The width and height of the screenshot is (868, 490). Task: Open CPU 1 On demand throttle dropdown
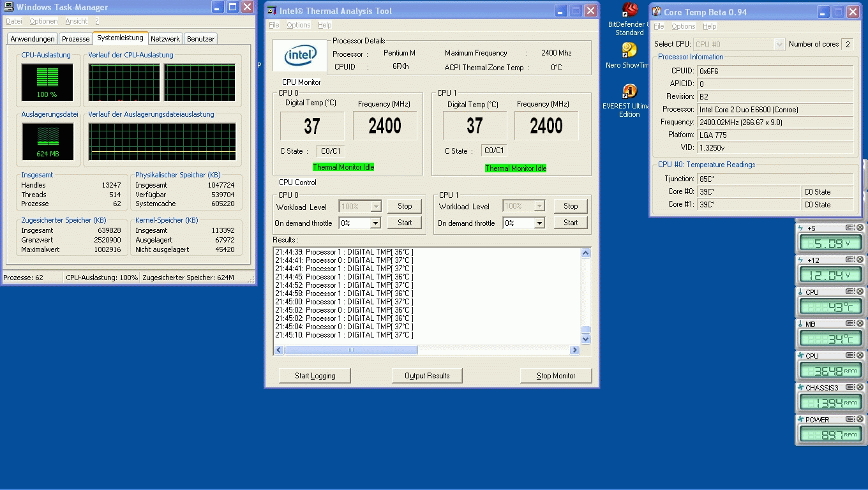tap(539, 223)
